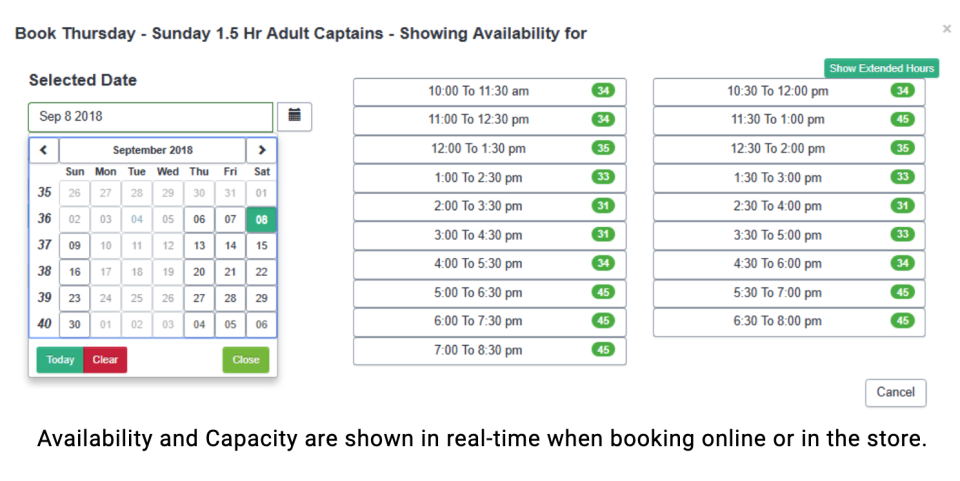Clear the selected date

[105, 360]
